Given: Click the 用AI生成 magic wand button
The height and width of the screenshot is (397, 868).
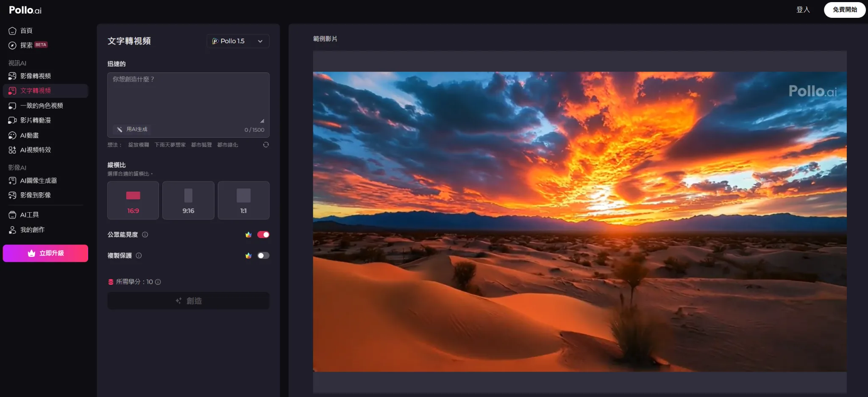Looking at the screenshot, I should click(133, 129).
